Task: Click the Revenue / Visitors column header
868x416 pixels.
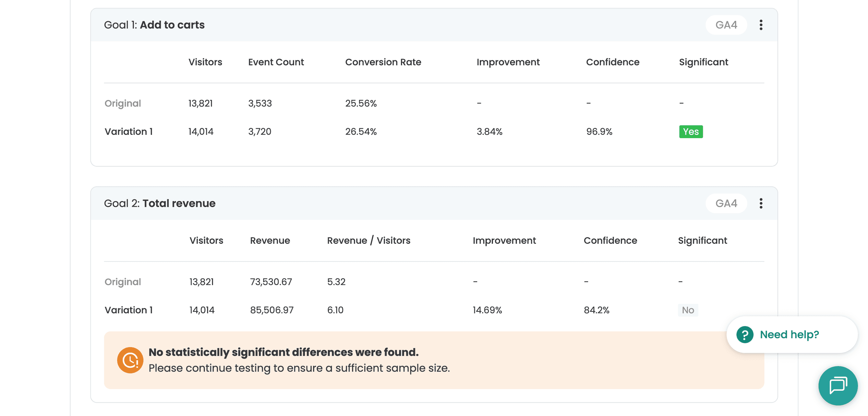Action: [x=368, y=241]
